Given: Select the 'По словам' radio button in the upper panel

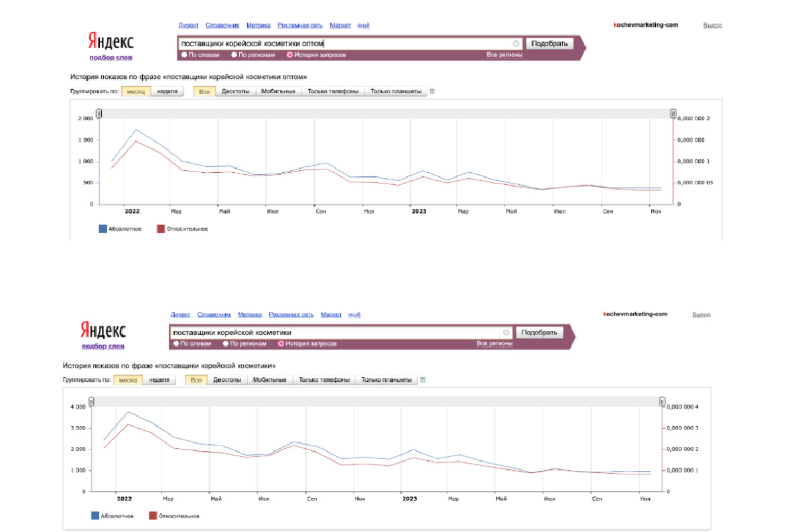Looking at the screenshot, I should (x=185, y=54).
